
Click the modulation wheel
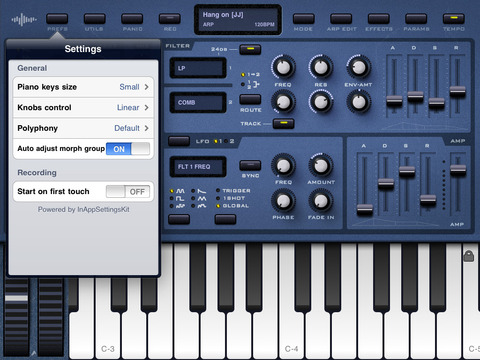(x=51, y=317)
